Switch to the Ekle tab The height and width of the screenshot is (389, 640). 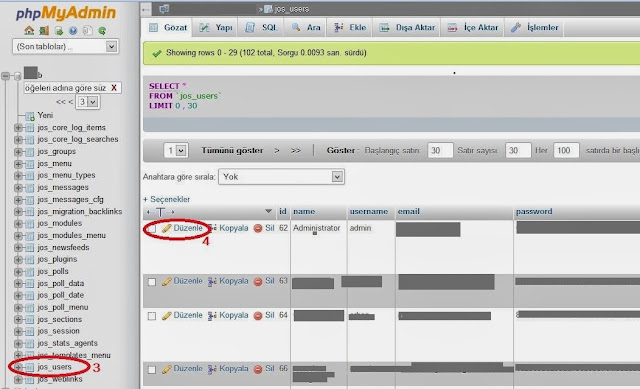tap(350, 28)
